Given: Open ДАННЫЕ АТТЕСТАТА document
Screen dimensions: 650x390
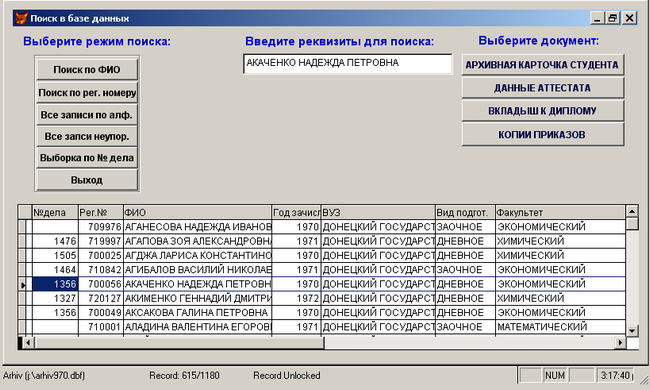Looking at the screenshot, I should 543,88.
